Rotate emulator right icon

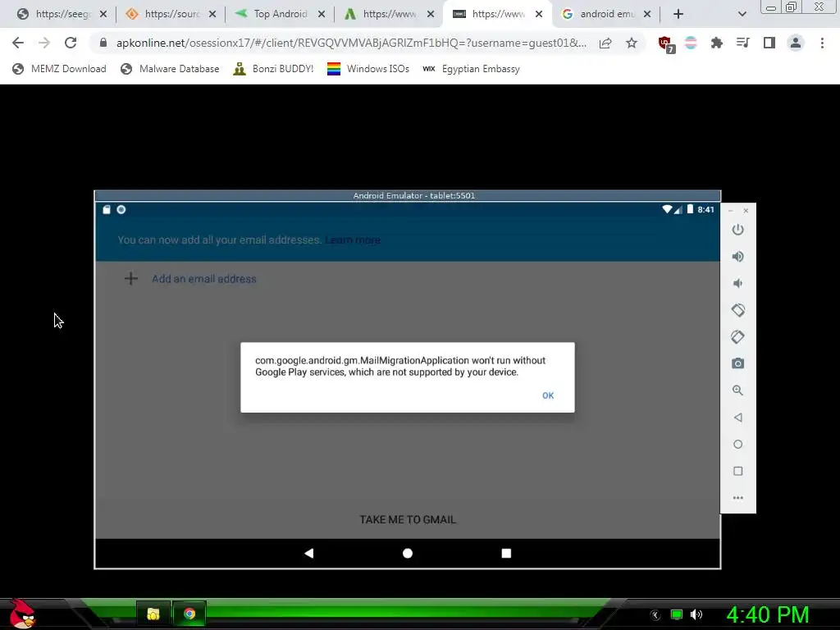pyautogui.click(x=737, y=336)
